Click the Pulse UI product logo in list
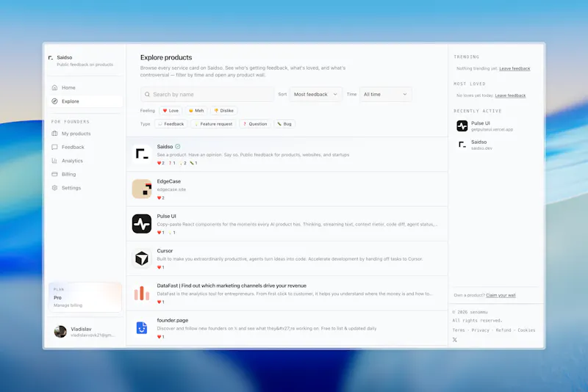Image resolution: width=588 pixels, height=392 pixels. tap(142, 223)
